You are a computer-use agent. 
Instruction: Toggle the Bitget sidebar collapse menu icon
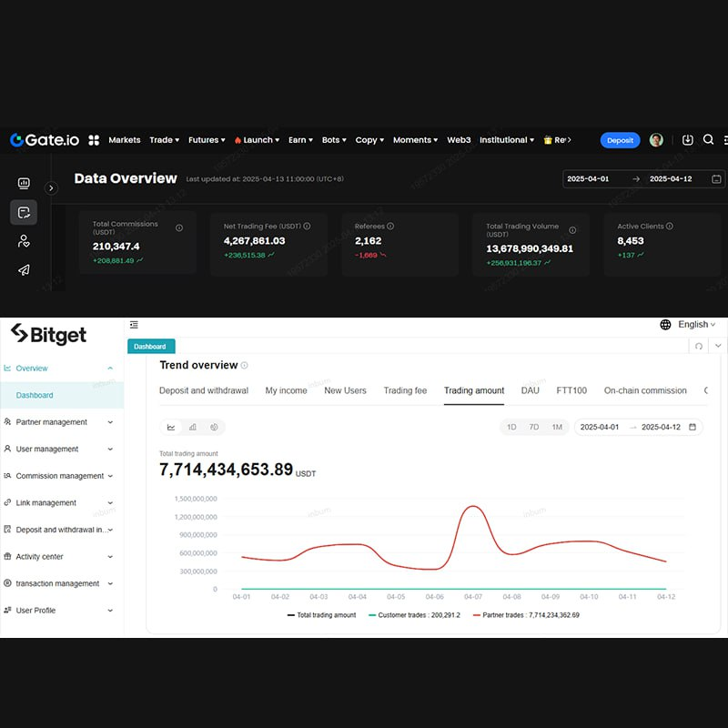tap(134, 325)
